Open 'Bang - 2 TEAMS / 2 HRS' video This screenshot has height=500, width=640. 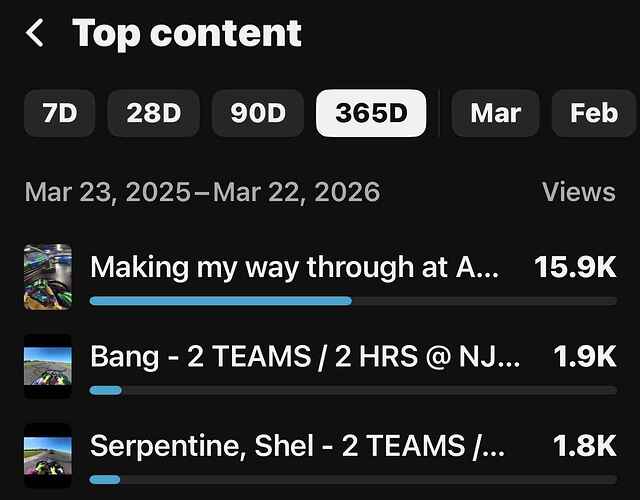click(x=305, y=356)
